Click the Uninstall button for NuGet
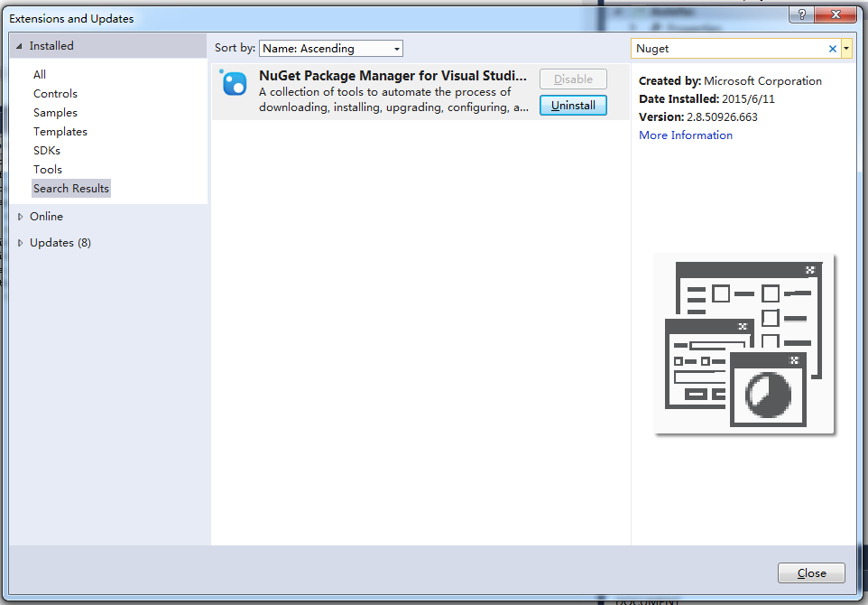Image resolution: width=868 pixels, height=605 pixels. (x=573, y=106)
